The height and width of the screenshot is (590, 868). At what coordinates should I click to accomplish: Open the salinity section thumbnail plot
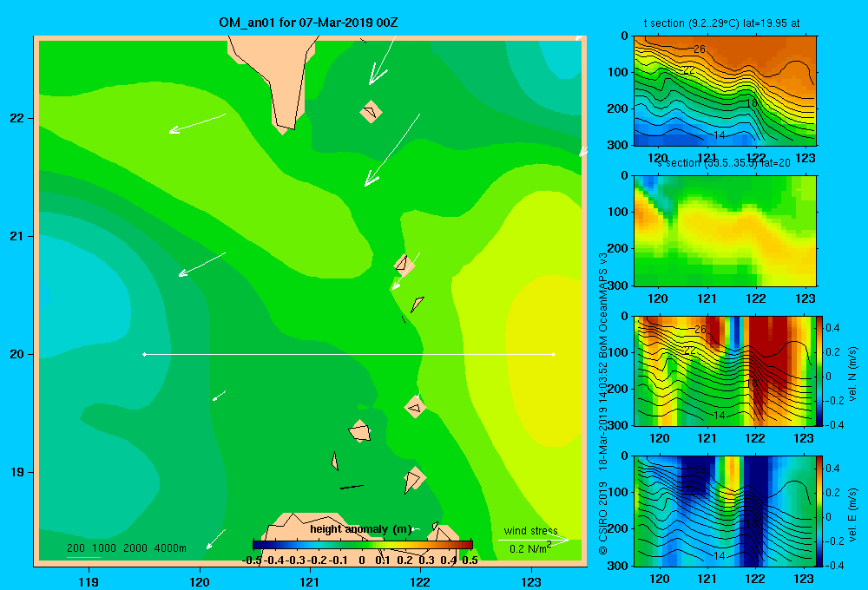point(725,230)
